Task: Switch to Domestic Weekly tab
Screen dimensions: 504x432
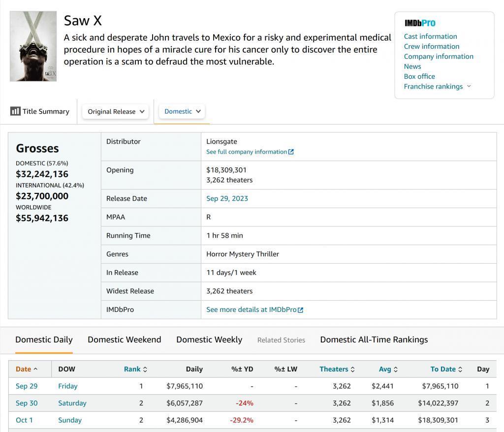Action: (x=209, y=339)
